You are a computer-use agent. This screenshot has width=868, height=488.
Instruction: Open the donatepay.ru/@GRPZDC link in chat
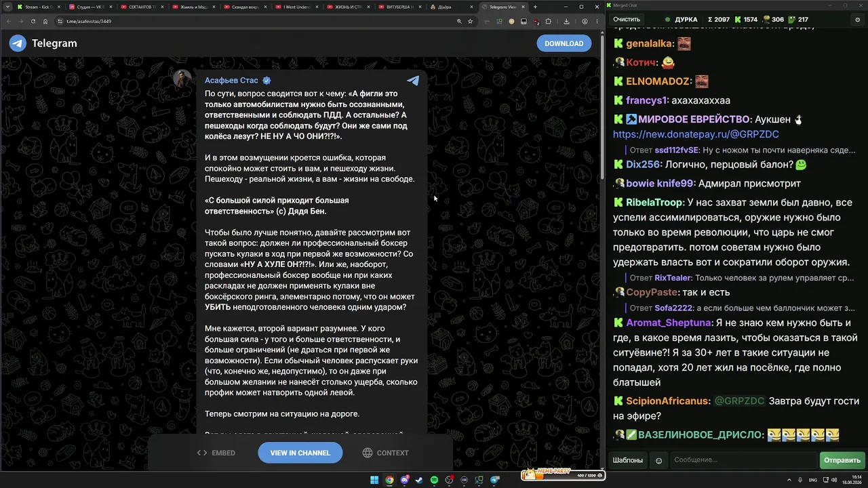696,134
